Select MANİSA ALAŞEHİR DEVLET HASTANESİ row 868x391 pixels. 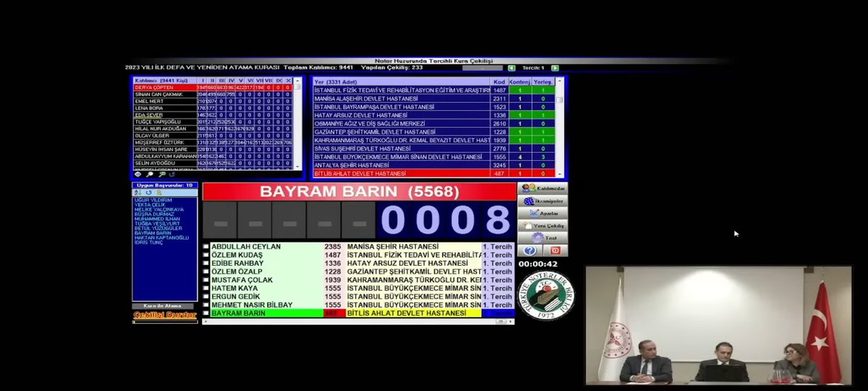434,98
